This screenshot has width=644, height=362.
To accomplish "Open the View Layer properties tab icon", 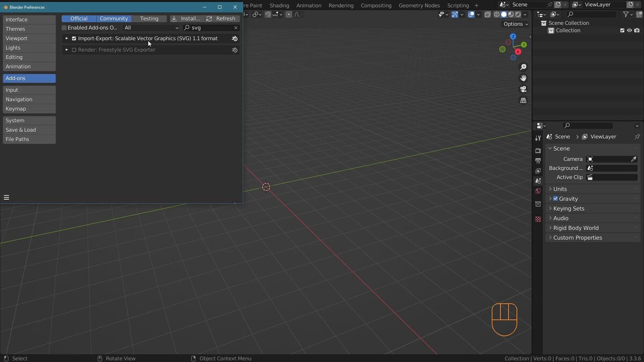I will pos(538,171).
